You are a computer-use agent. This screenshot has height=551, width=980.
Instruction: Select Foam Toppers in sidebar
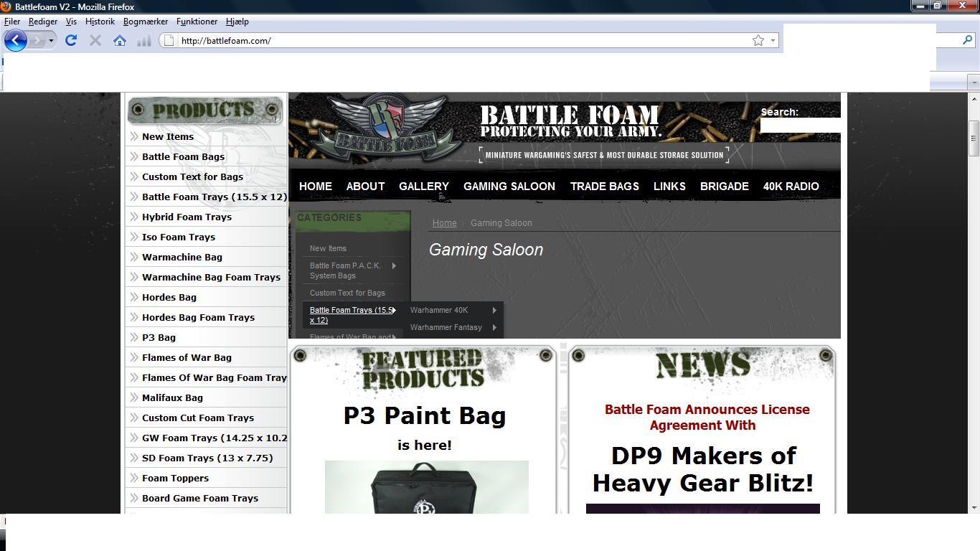coord(175,478)
